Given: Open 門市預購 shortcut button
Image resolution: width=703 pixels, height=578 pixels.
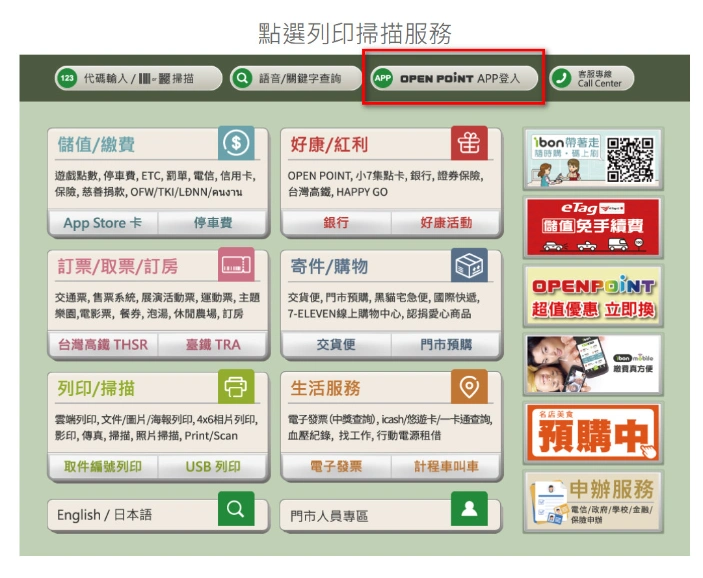Looking at the screenshot, I should click(446, 344).
